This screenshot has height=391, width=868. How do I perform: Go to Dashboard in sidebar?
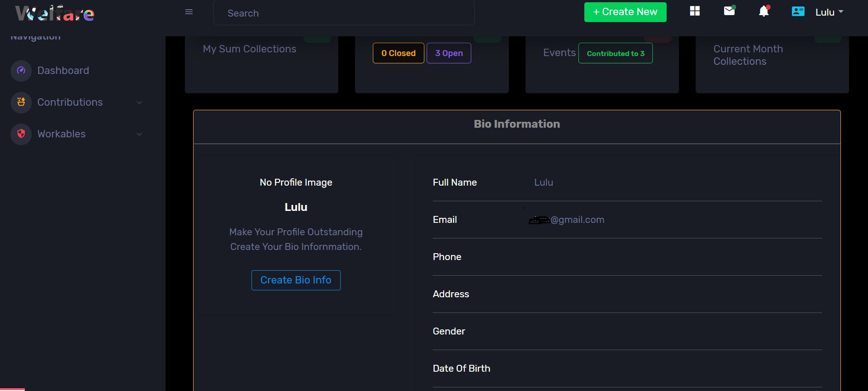coord(63,71)
